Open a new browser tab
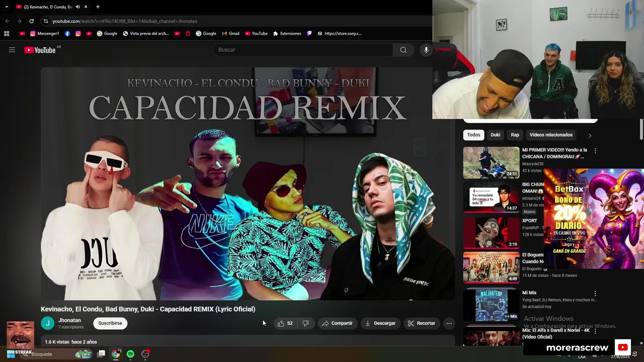The image size is (644, 362). pyautogui.click(x=98, y=7)
